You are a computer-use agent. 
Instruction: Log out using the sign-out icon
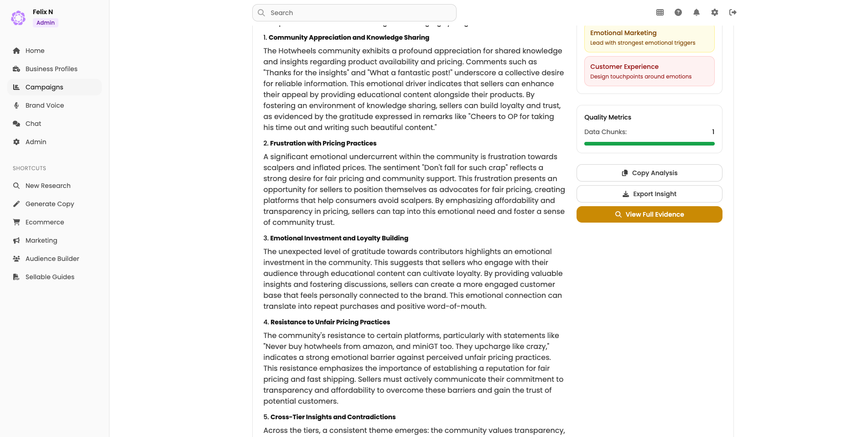[x=733, y=12]
